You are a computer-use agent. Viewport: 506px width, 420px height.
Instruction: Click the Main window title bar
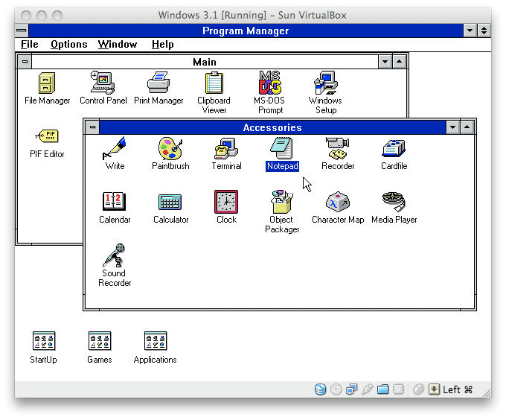click(x=205, y=62)
